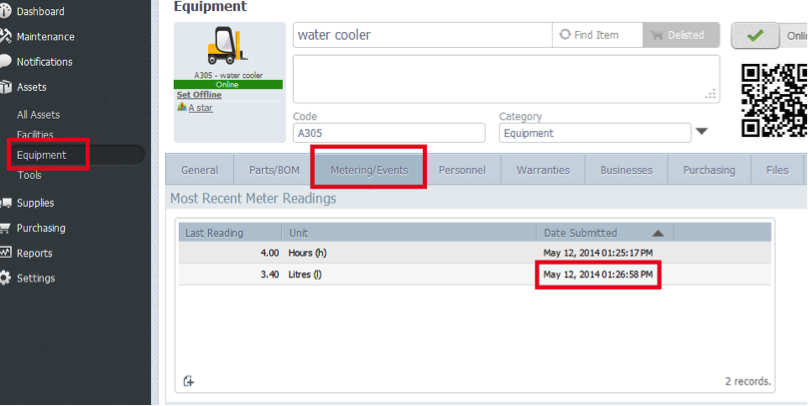Click the Supplies icon in sidebar
The width and height of the screenshot is (808, 406).
click(5, 202)
